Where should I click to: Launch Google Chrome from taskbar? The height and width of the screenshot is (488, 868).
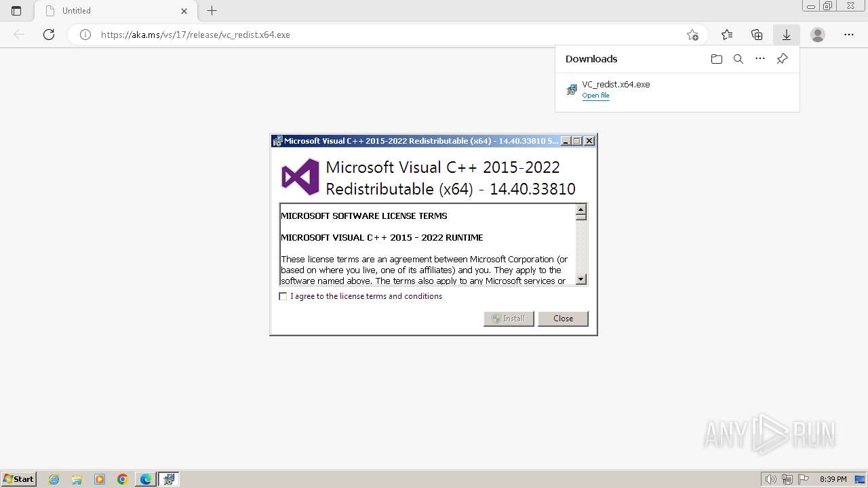pyautogui.click(x=123, y=479)
